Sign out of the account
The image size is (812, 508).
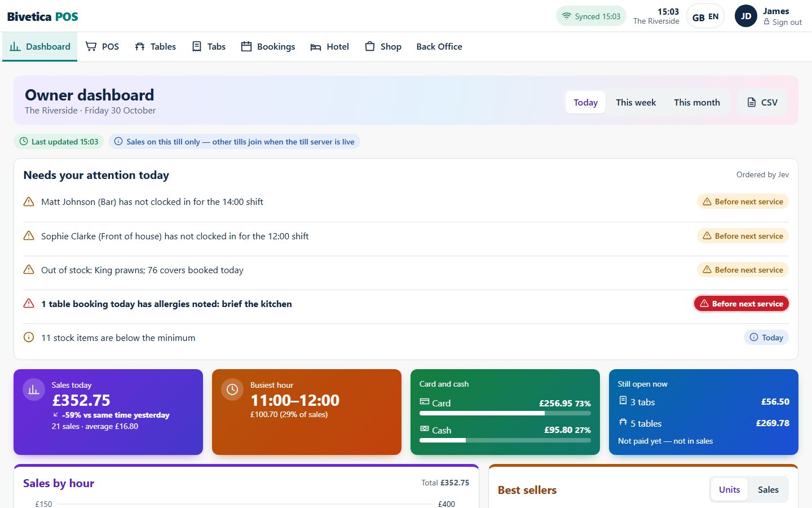click(783, 22)
